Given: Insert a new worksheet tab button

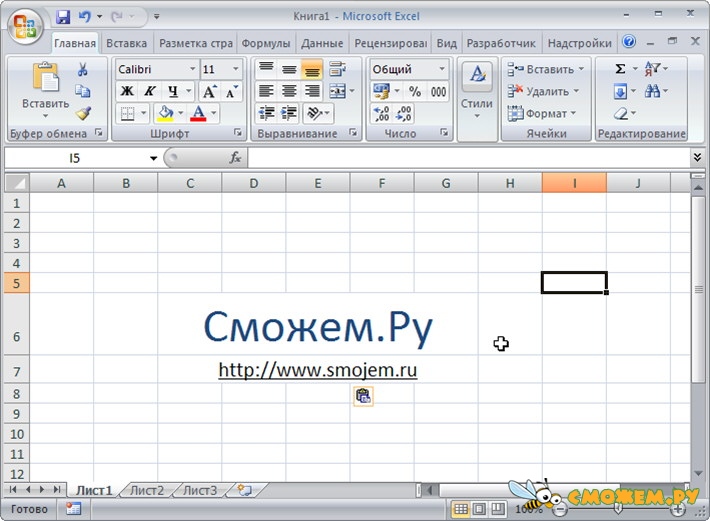Looking at the screenshot, I should 245,491.
